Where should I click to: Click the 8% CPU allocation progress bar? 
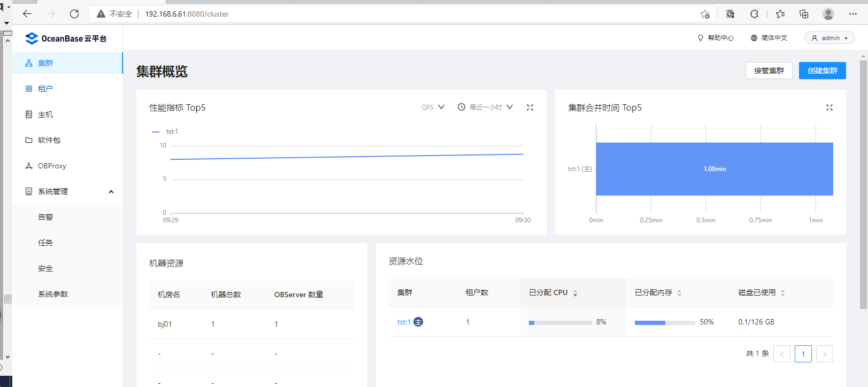[560, 322]
